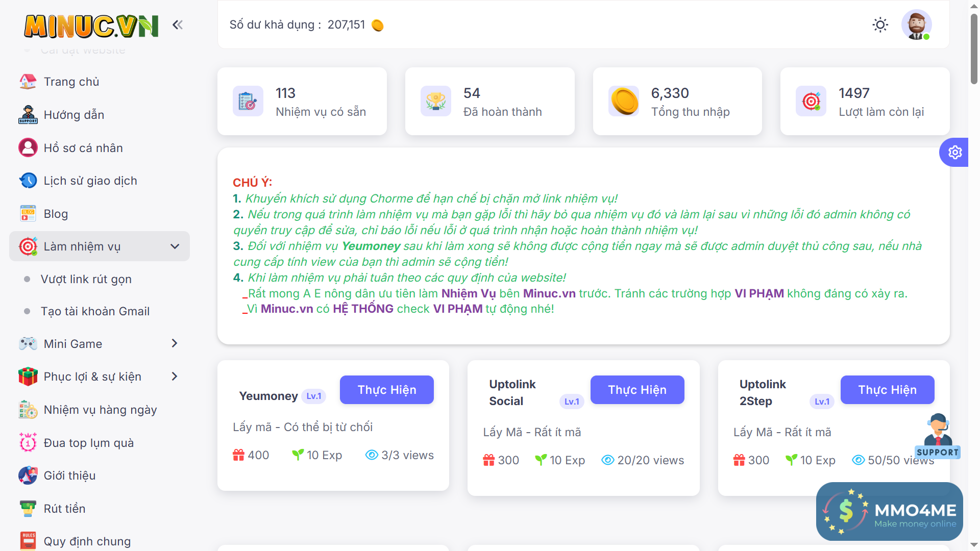Click the Support agent chat icon
980x551 pixels.
(x=938, y=436)
